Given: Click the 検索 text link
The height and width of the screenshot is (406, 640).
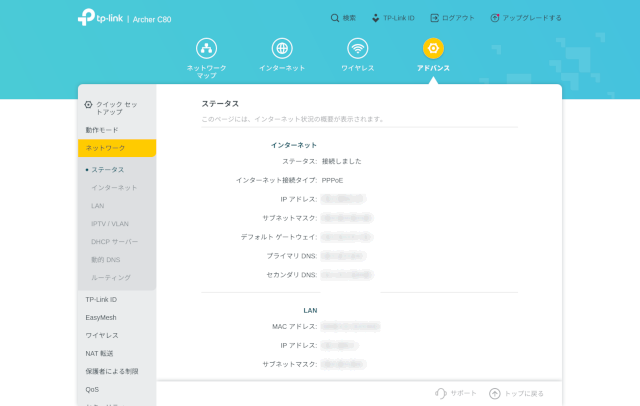Looking at the screenshot, I should click(x=349, y=18).
